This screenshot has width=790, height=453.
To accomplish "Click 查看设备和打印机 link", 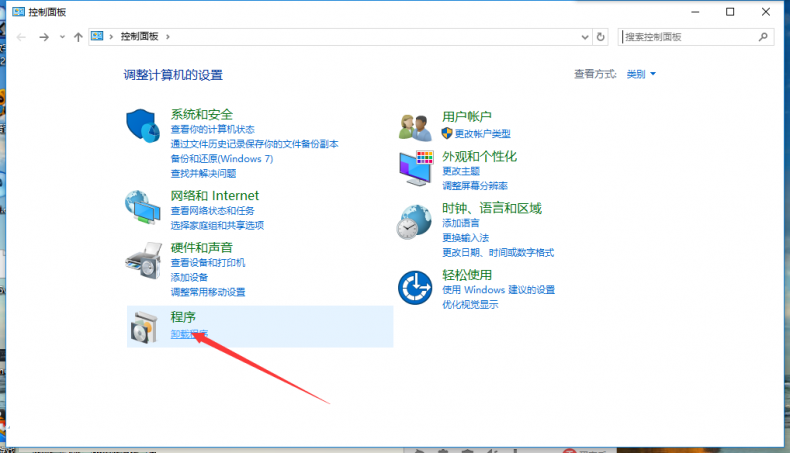I will [x=208, y=263].
